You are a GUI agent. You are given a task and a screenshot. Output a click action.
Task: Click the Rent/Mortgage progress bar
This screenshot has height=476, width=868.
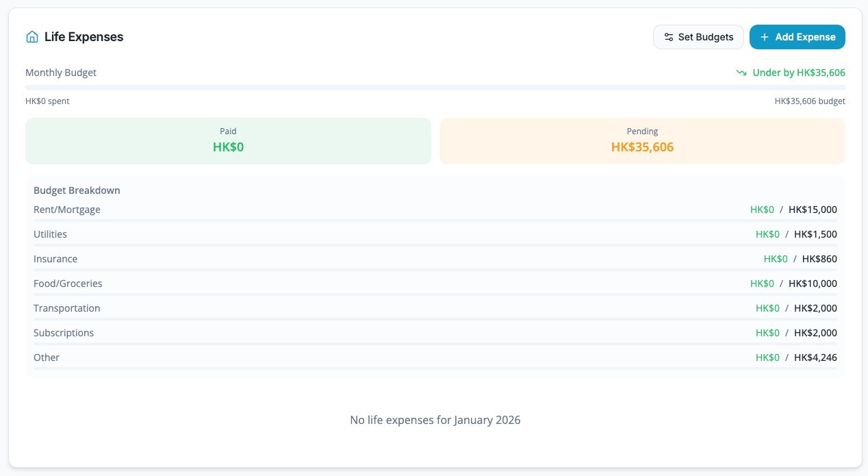pos(435,221)
